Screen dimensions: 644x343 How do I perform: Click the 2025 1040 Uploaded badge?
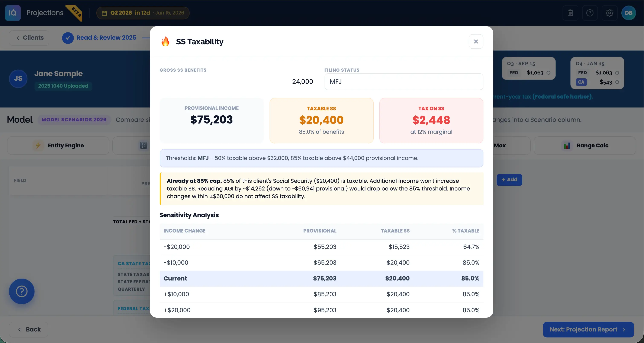[x=63, y=86]
